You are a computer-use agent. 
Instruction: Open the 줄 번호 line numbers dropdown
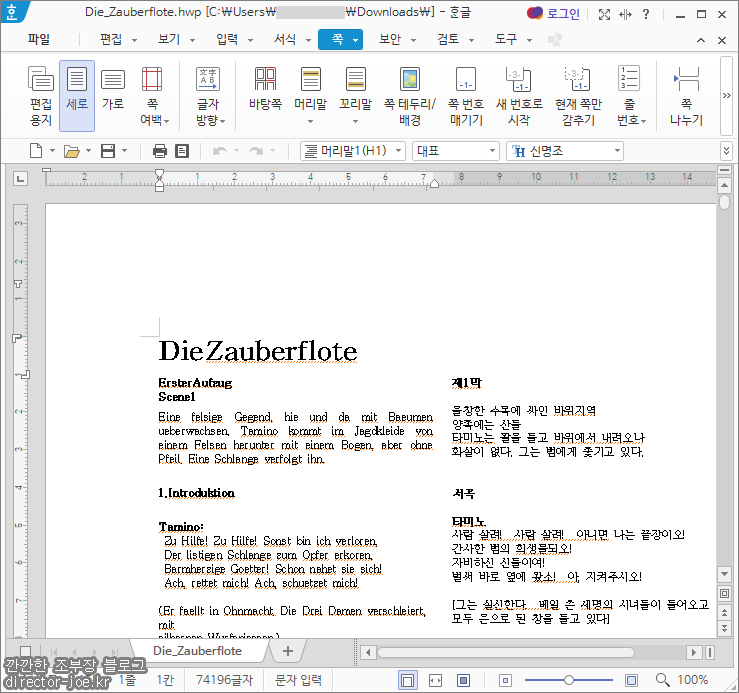click(x=630, y=96)
